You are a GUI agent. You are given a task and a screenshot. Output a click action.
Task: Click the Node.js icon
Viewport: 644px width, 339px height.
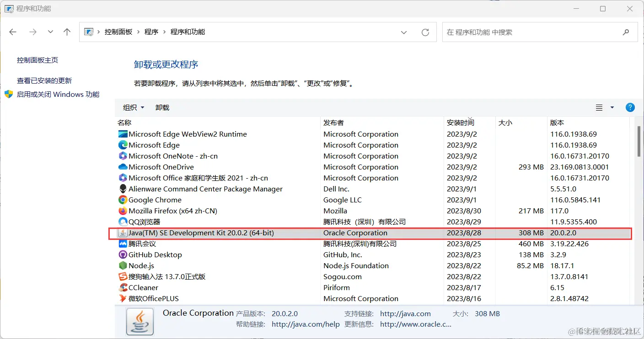point(123,266)
